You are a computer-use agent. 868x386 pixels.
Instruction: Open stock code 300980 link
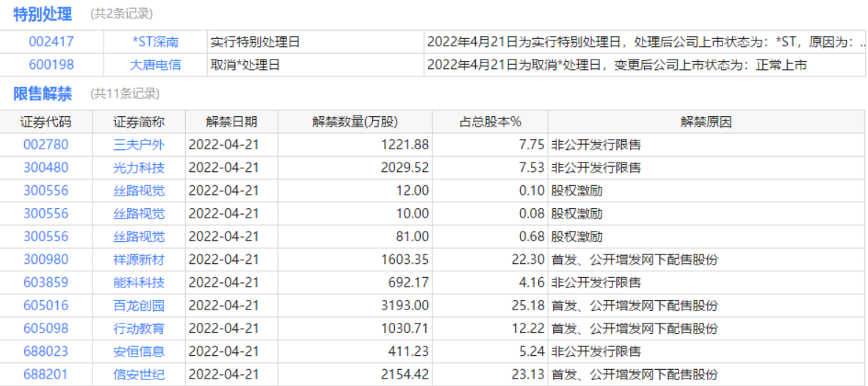click(46, 260)
